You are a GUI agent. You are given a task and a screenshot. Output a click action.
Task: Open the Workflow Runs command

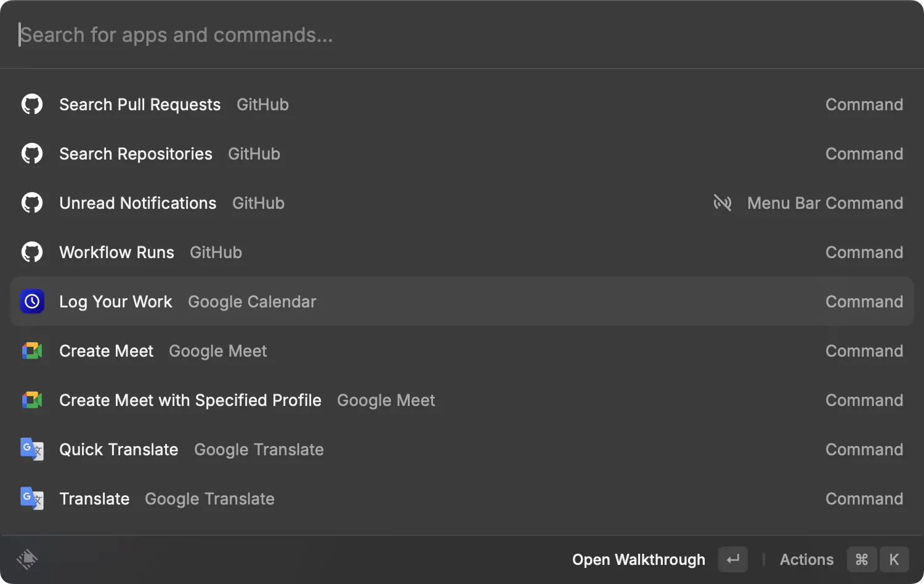tap(462, 252)
